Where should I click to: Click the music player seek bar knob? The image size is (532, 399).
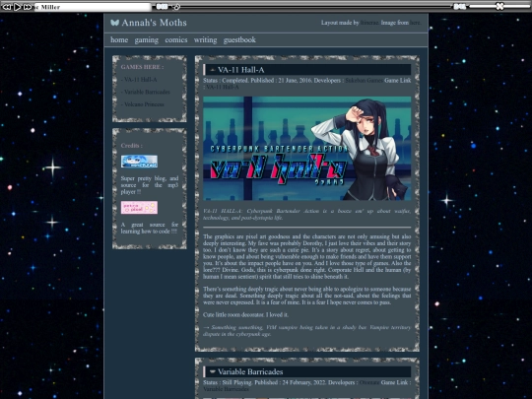point(176,7)
